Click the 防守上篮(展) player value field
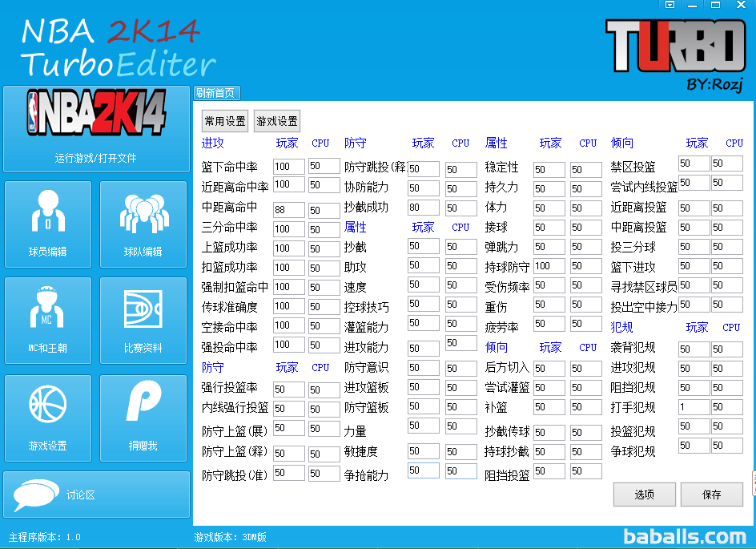The image size is (756, 549). pos(289,428)
